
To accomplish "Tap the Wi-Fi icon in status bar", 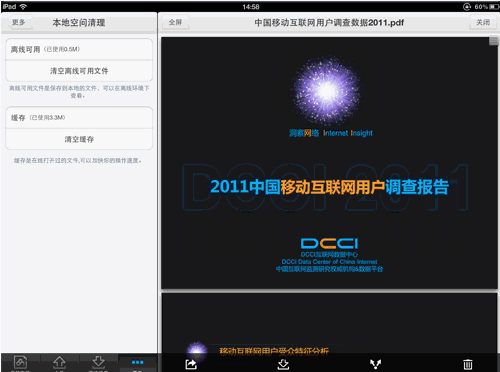I will pyautogui.click(x=23, y=7).
